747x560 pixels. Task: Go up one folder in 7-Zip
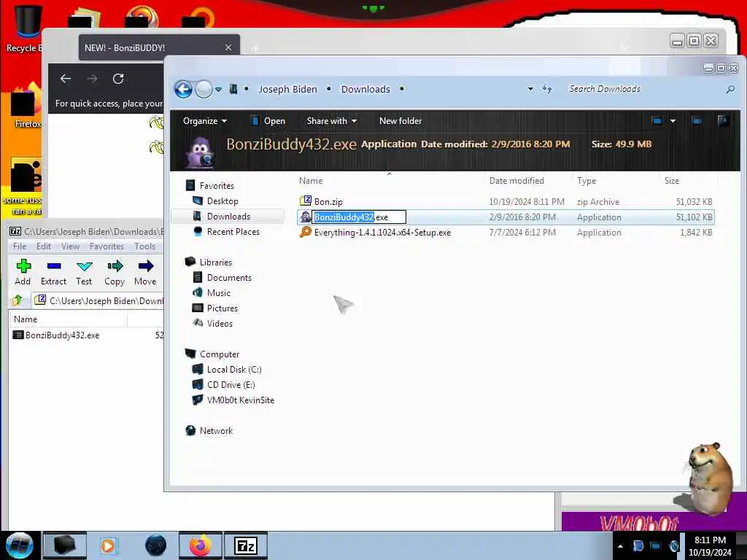pos(18,300)
